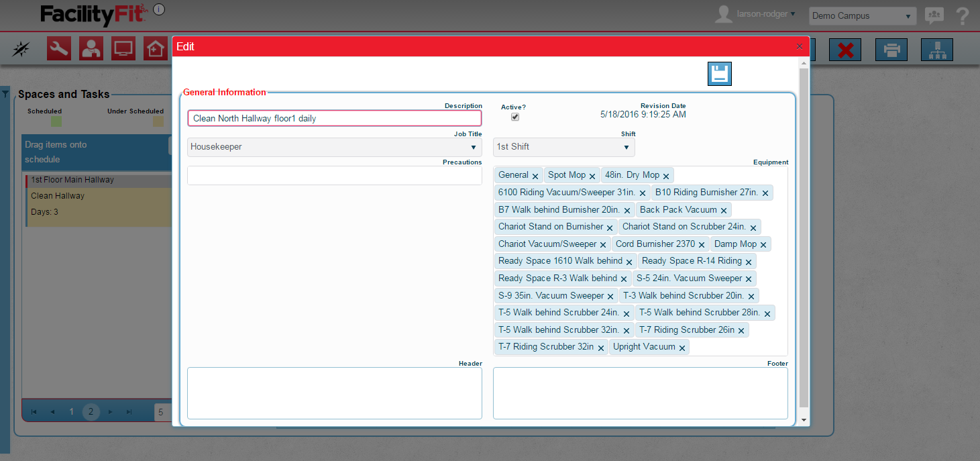Click the floppy disk Save icon
This screenshot has width=980, height=461.
(719, 74)
